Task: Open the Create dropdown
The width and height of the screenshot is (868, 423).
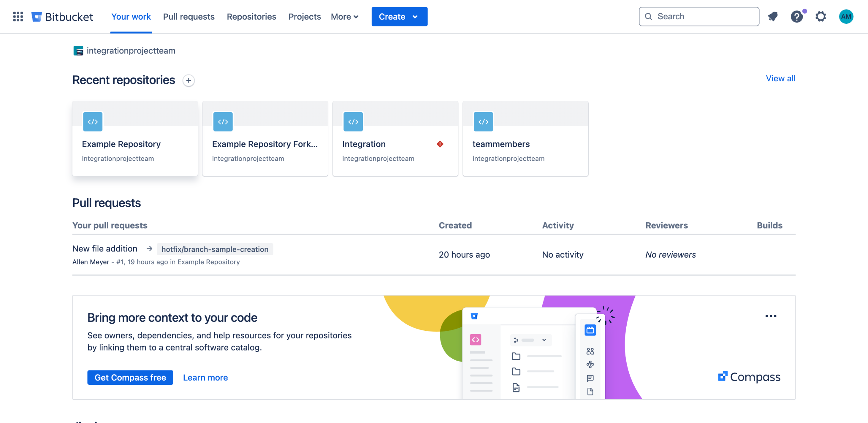Action: tap(399, 16)
